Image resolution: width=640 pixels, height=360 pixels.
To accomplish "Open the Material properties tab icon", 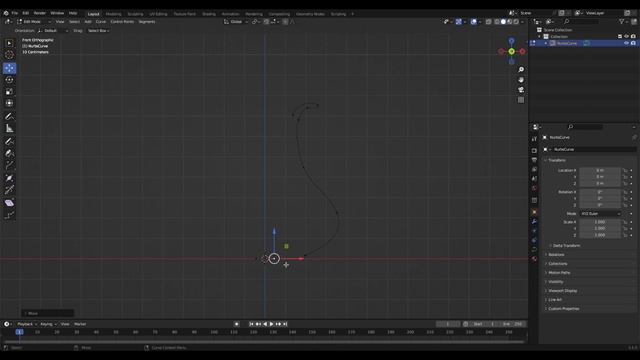I will pyautogui.click(x=534, y=259).
